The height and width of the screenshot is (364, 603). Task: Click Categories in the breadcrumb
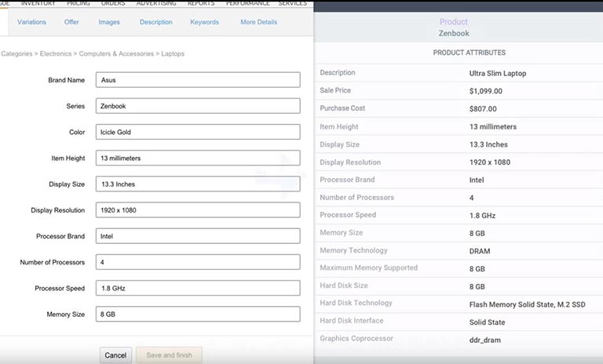[16, 54]
